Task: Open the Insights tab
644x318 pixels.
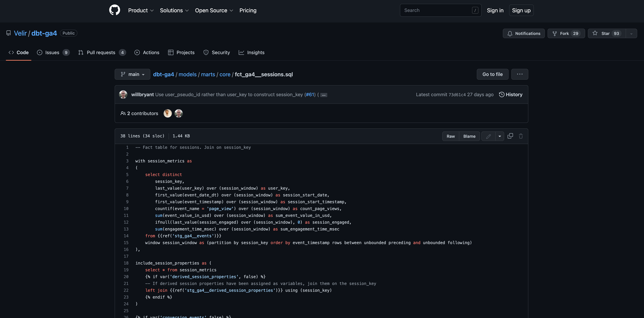Action: coord(251,53)
